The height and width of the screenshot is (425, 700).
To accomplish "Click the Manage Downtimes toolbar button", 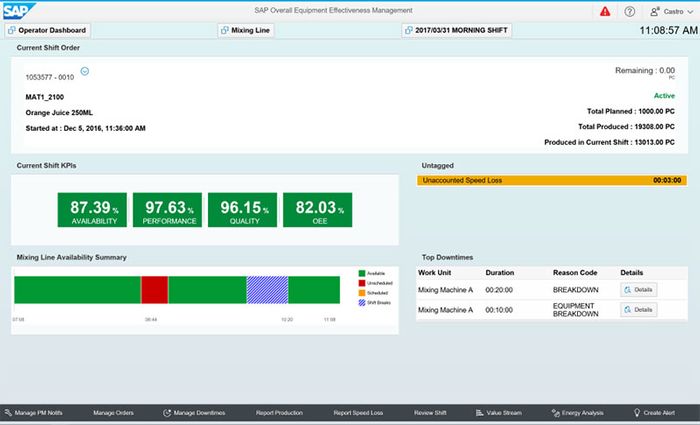I will tap(194, 413).
